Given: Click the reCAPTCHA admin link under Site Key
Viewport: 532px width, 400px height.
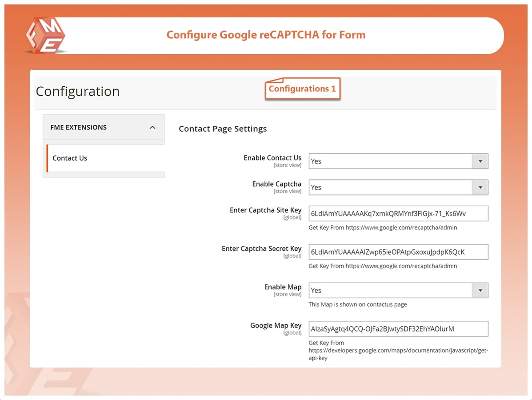Looking at the screenshot, I should pos(401,228).
